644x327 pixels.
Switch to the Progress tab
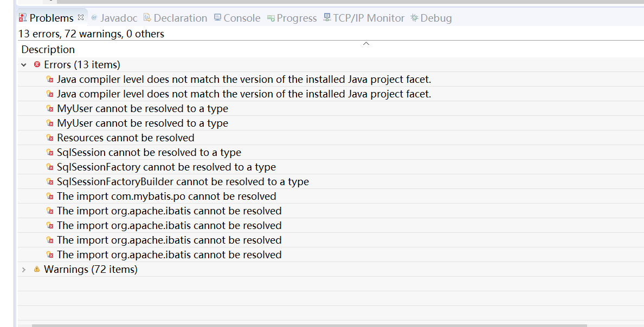pos(297,18)
